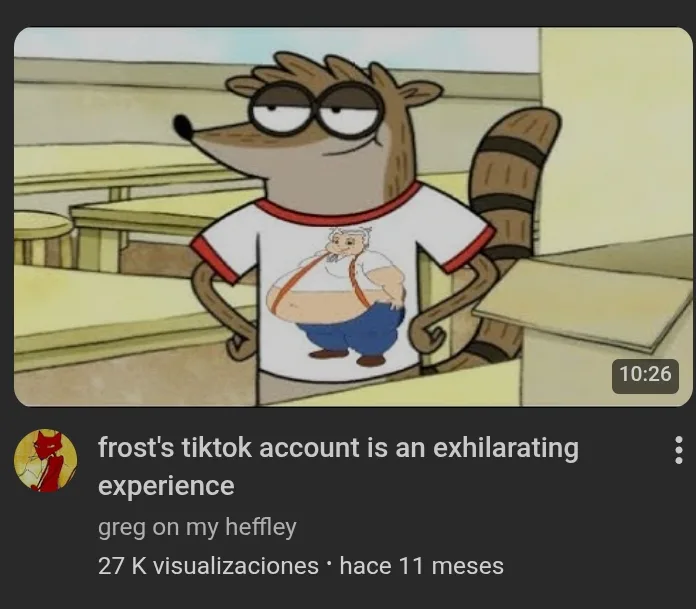Viewport: 696px width, 609px height.
Task: Click the raccoon's black nose in the thumbnail
Action: (182, 127)
